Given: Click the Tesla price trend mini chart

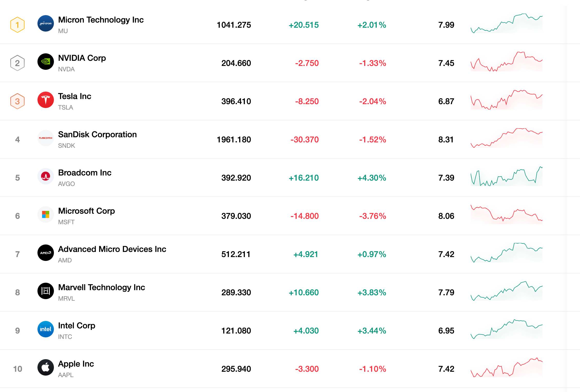Looking at the screenshot, I should coord(507,100).
